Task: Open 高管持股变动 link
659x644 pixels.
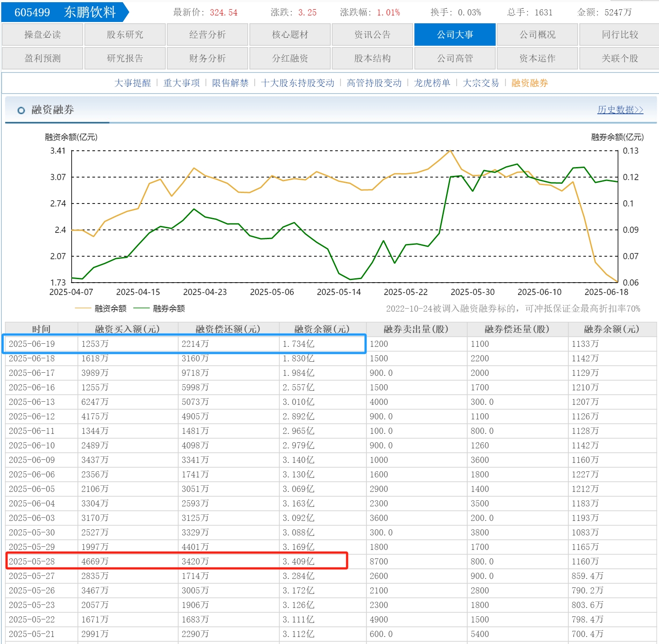Action: [374, 83]
